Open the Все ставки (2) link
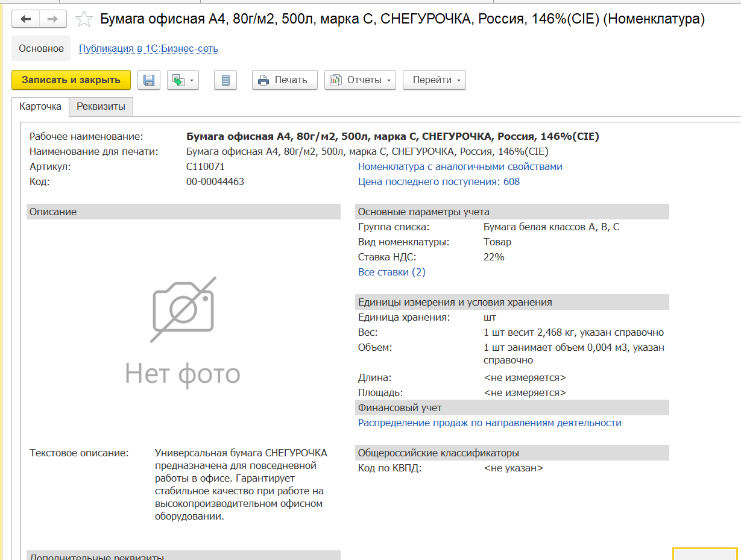This screenshot has width=741, height=560. 392,272
